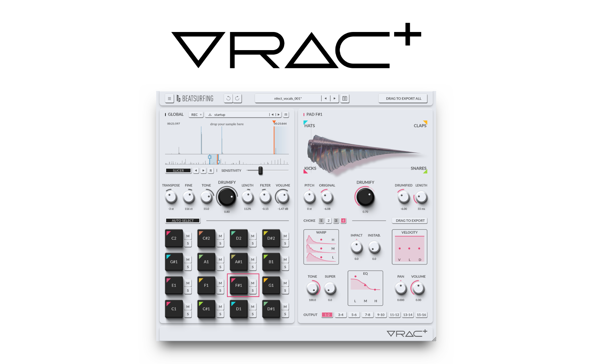The height and width of the screenshot is (364, 592).
Task: Trigger pad G#1
Action: tap(174, 262)
